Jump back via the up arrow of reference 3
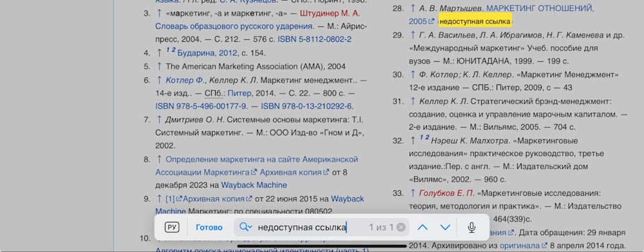Viewport: 644px width, 252px height. (x=159, y=13)
